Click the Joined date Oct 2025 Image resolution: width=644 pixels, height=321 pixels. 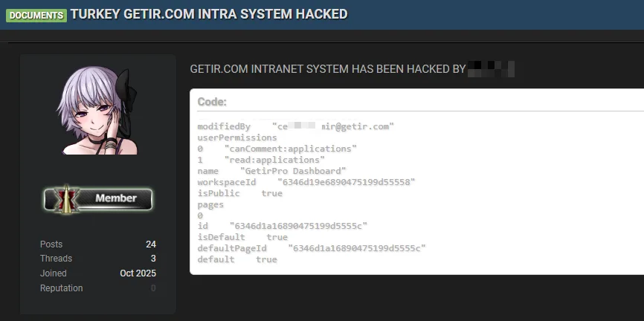click(138, 273)
